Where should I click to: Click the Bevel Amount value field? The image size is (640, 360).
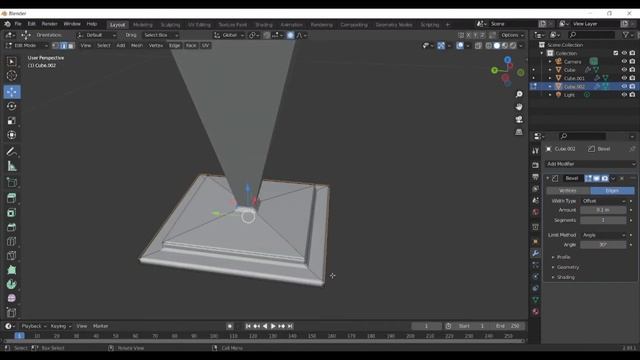coord(603,210)
